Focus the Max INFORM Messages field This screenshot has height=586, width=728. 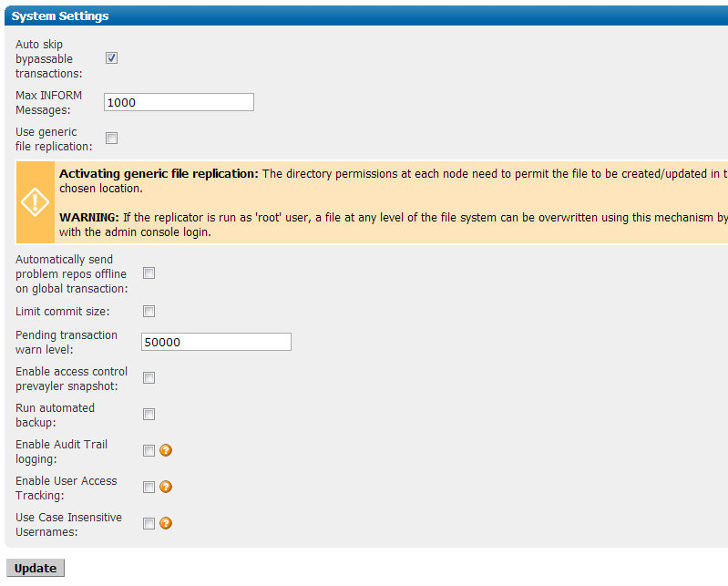click(x=179, y=102)
